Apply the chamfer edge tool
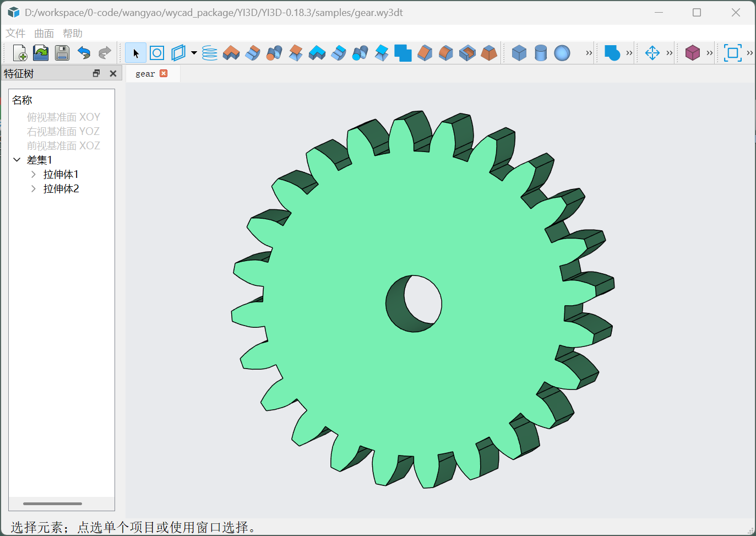Image resolution: width=756 pixels, height=536 pixels. [425, 53]
